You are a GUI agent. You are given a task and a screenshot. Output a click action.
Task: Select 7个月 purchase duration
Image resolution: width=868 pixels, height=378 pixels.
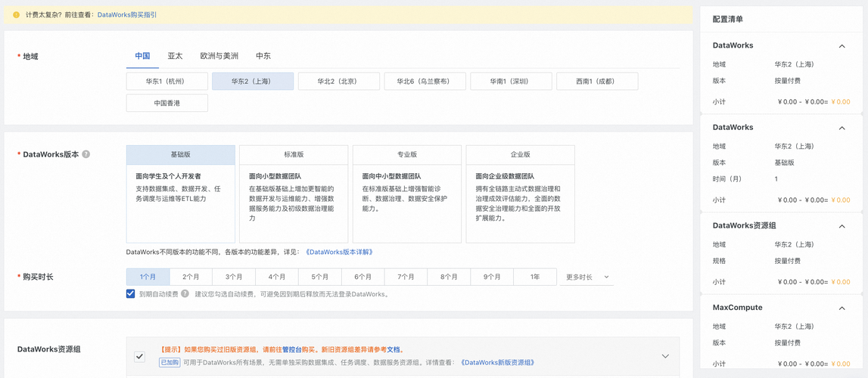pyautogui.click(x=406, y=277)
